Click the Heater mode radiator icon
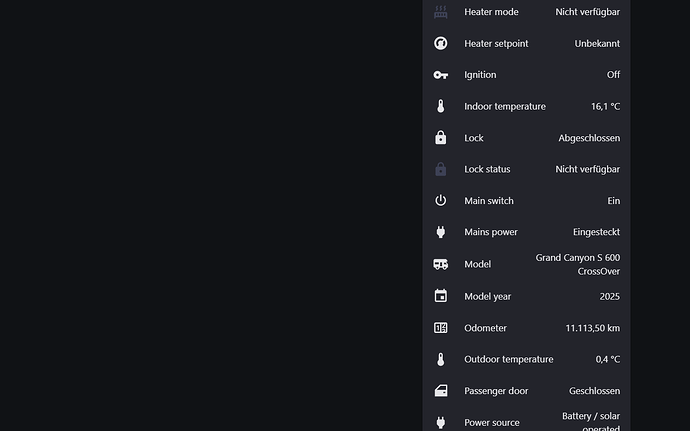 pos(440,12)
